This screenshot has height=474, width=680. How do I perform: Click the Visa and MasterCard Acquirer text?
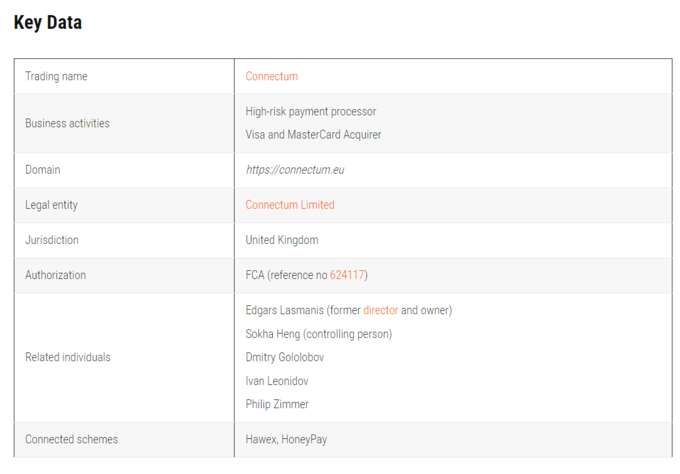tap(313, 135)
